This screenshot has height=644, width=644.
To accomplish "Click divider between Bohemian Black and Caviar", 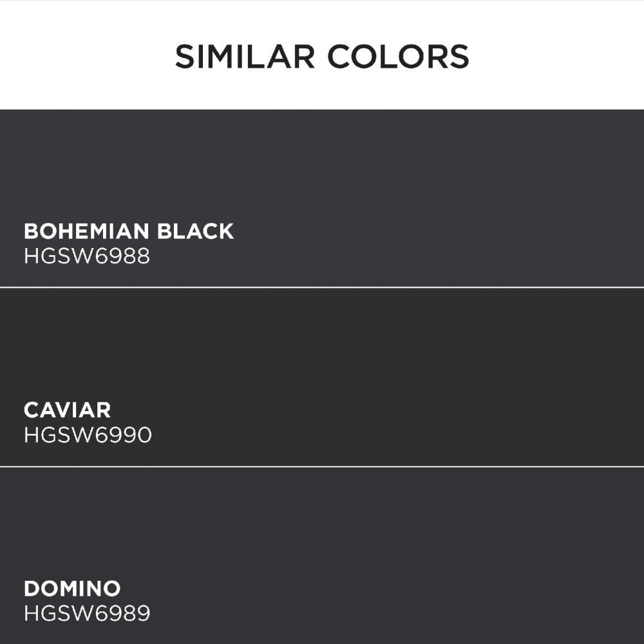I will click(x=322, y=287).
